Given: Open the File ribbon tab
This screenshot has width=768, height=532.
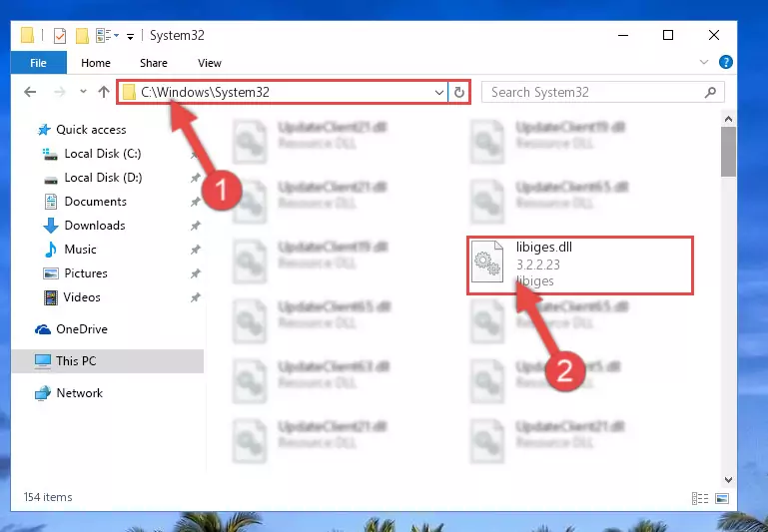Looking at the screenshot, I should coord(38,63).
